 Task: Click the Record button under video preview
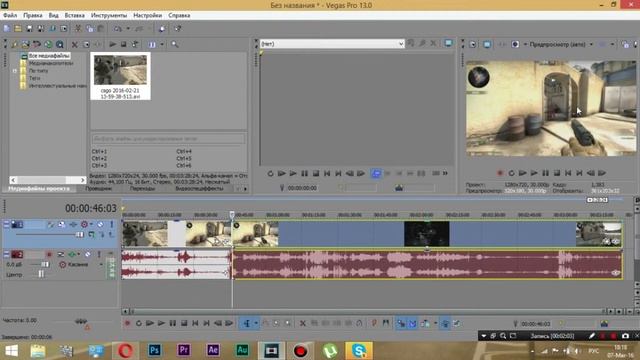click(500, 173)
